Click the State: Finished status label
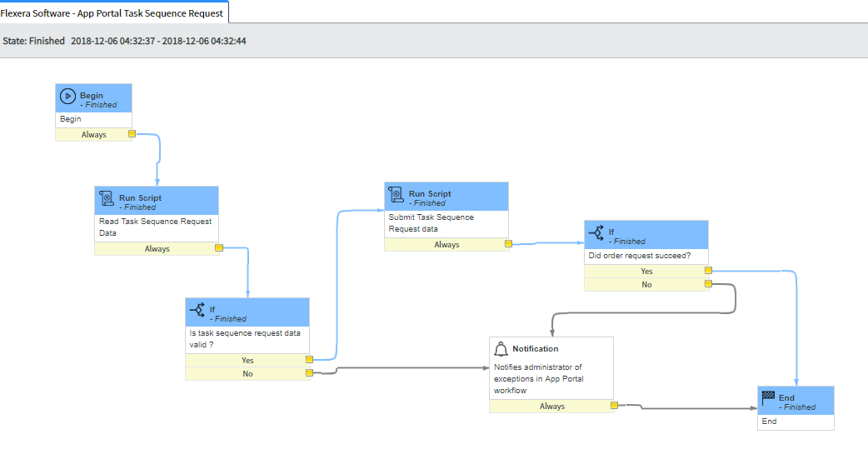 point(33,41)
